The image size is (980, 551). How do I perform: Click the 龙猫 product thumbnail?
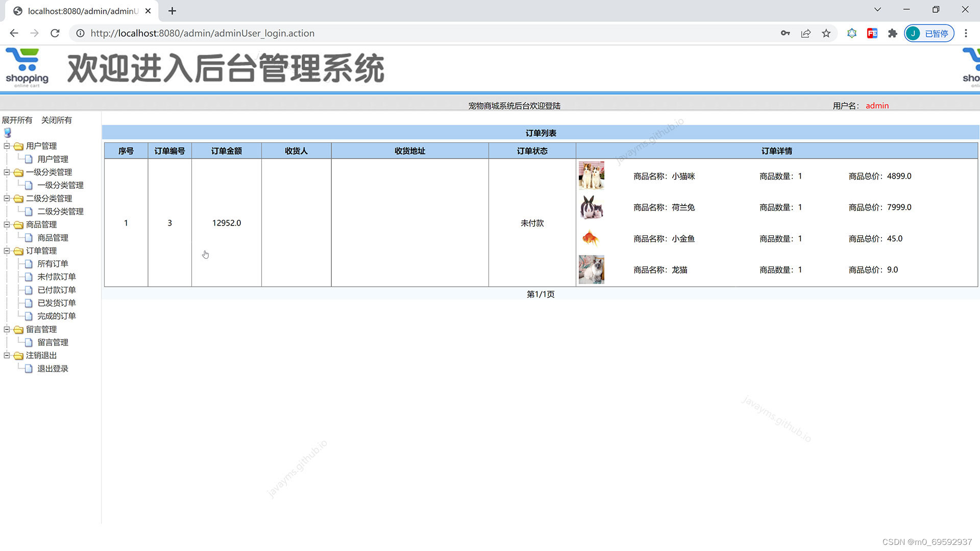click(592, 269)
